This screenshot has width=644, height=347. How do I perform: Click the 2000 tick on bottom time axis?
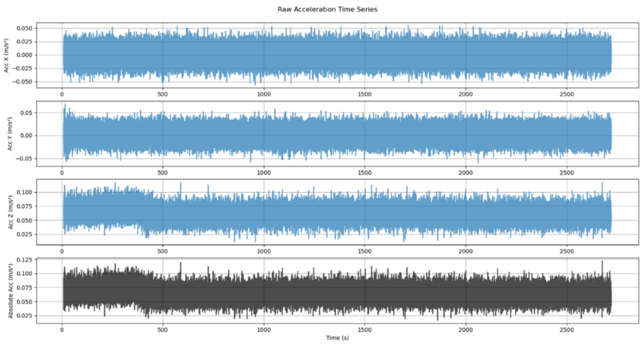coord(466,330)
